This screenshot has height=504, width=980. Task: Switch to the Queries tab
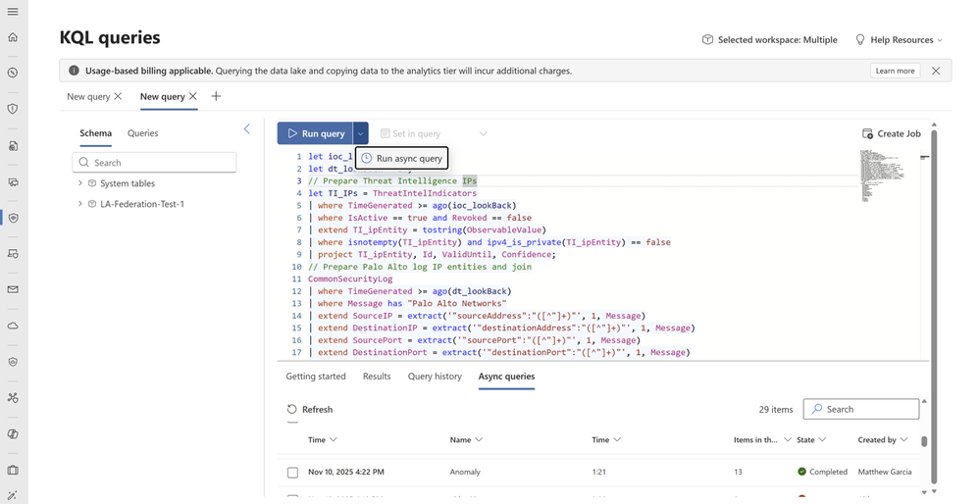(x=142, y=133)
